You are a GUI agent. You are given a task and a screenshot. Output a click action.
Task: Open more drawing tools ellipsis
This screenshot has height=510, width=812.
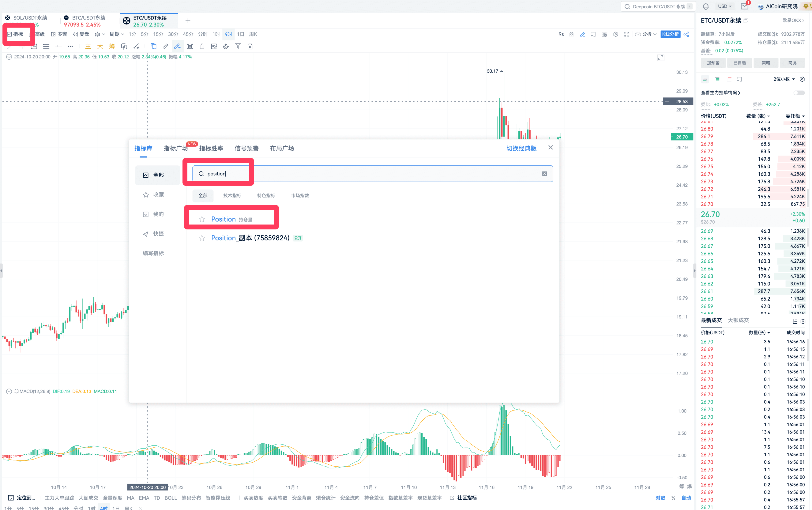point(70,46)
